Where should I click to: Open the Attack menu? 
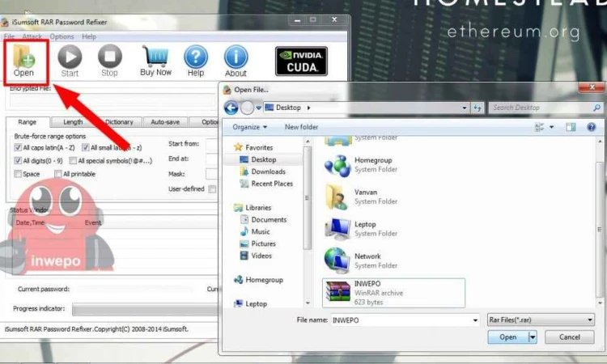pyautogui.click(x=32, y=36)
